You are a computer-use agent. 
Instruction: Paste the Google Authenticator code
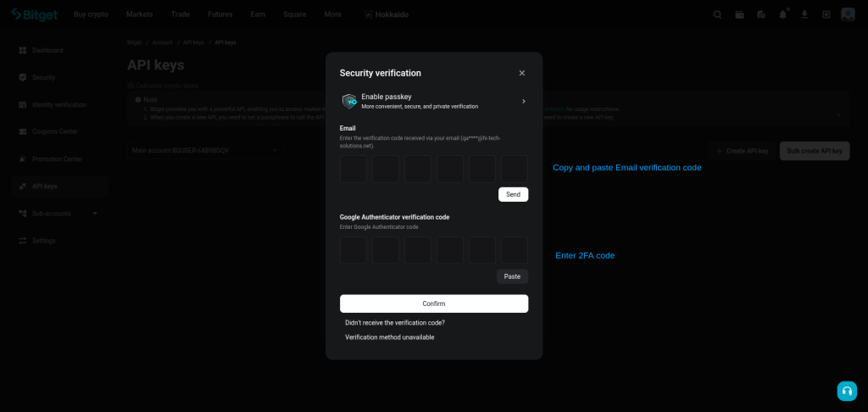coord(512,276)
